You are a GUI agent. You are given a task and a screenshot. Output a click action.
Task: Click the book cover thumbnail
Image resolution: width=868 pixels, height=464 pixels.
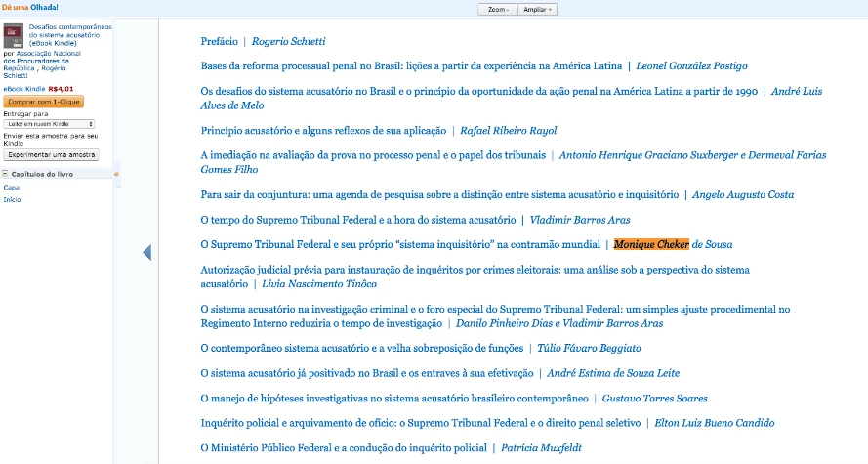coord(14,37)
